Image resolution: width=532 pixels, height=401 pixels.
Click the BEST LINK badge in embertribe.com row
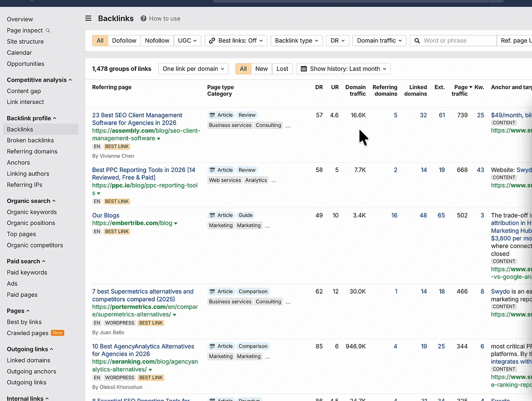click(117, 231)
